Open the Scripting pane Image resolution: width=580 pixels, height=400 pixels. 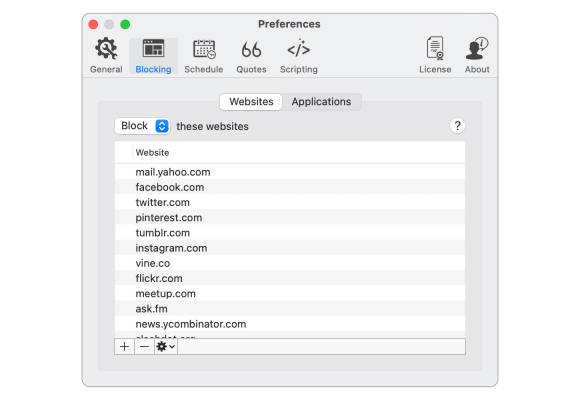pyautogui.click(x=299, y=56)
